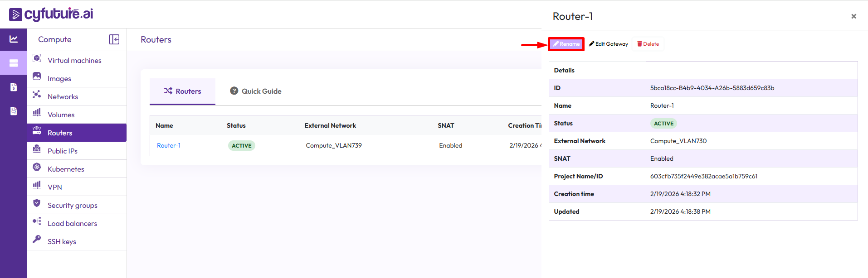This screenshot has width=868, height=278.
Task: Go to Images section
Action: point(59,78)
